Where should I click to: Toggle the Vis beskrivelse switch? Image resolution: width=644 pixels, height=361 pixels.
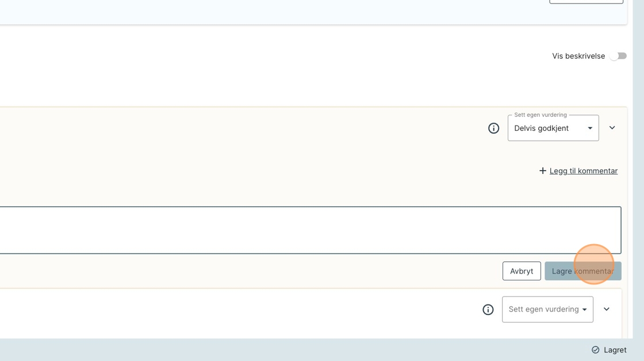[618, 56]
